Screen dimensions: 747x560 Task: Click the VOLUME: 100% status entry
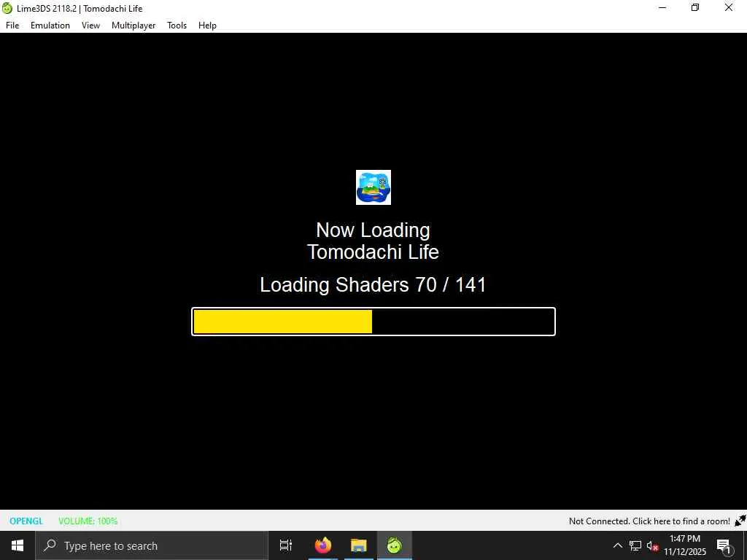pyautogui.click(x=88, y=521)
